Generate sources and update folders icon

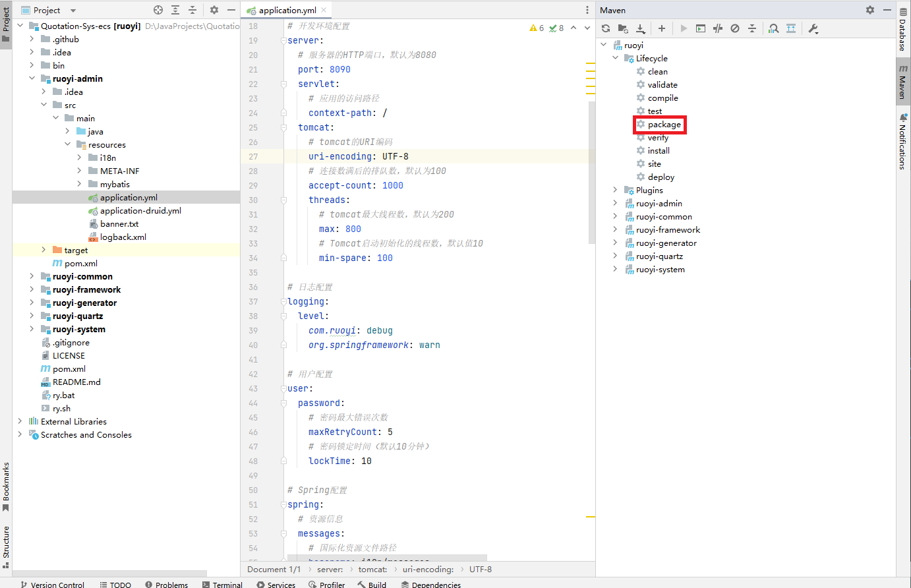tap(623, 28)
